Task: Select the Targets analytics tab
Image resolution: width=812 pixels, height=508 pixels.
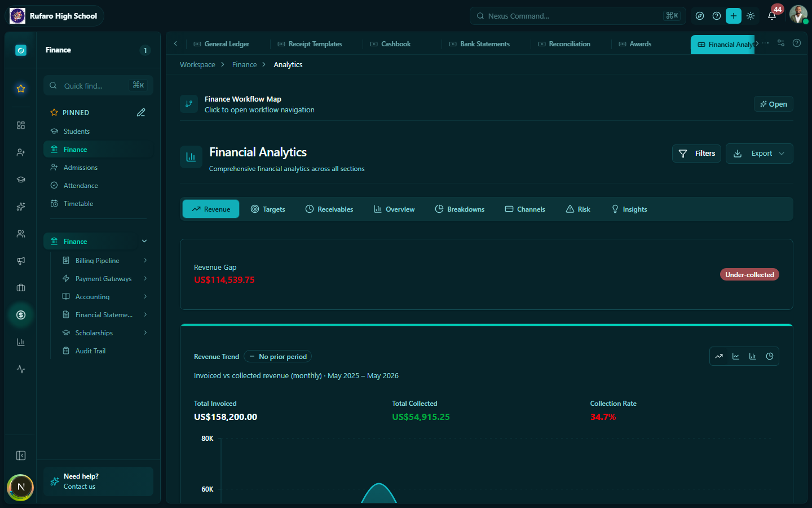Action: click(x=268, y=209)
